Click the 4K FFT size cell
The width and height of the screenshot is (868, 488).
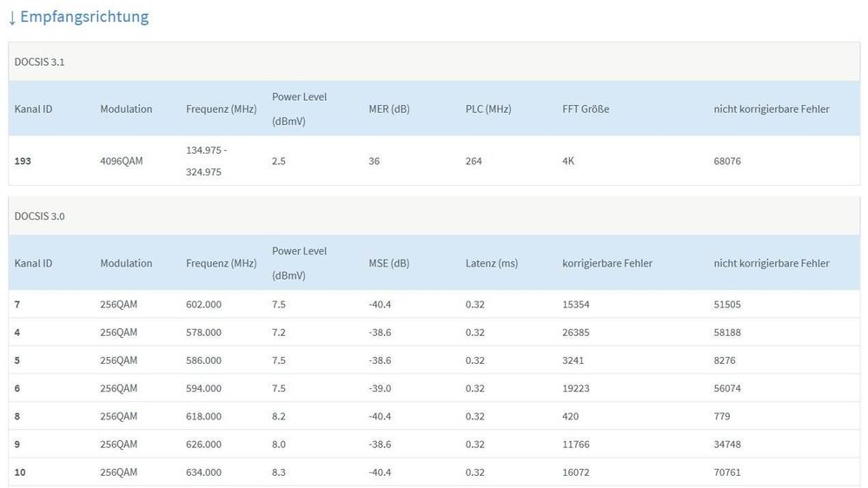[568, 162]
